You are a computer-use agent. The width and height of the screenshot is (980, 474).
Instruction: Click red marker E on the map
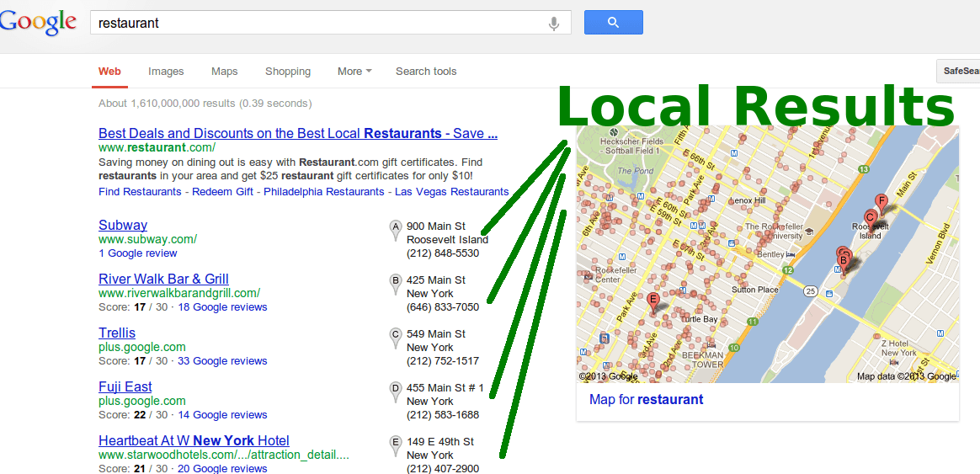[x=653, y=302]
